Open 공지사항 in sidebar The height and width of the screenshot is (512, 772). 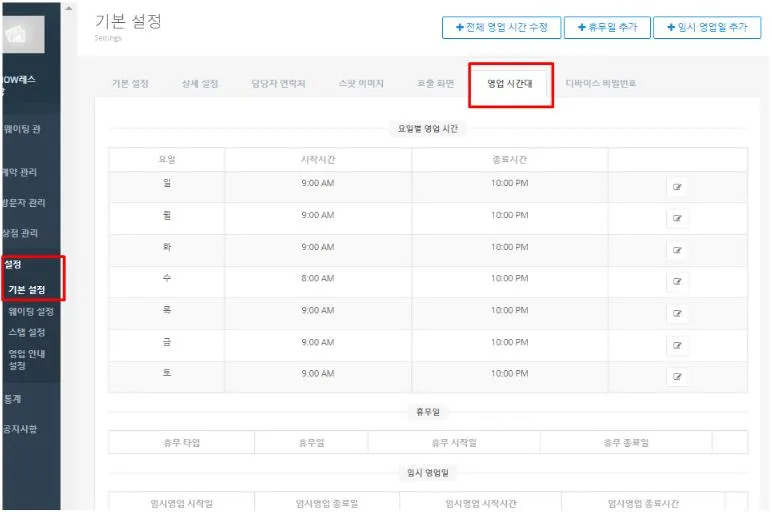pos(20,429)
